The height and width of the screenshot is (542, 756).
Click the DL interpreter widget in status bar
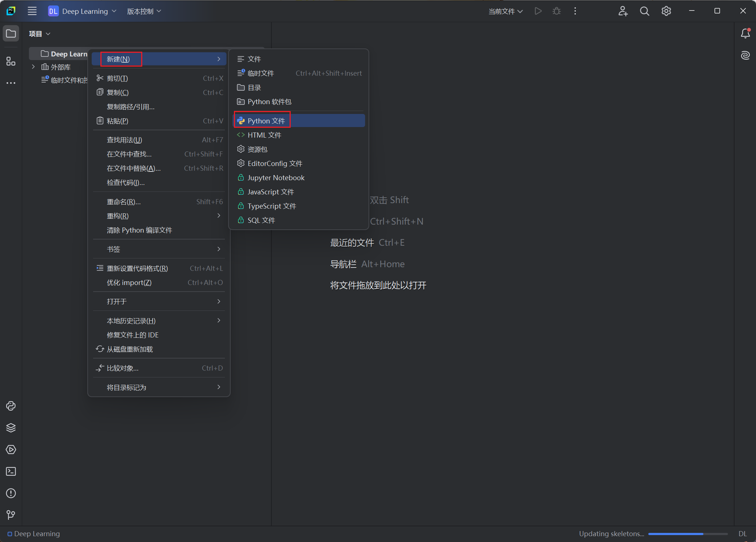pyautogui.click(x=742, y=534)
